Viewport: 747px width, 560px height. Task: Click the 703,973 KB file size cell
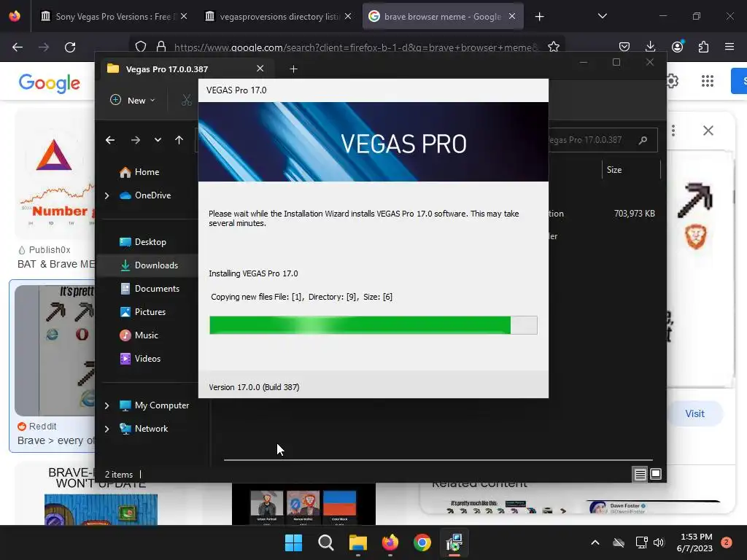(x=634, y=214)
